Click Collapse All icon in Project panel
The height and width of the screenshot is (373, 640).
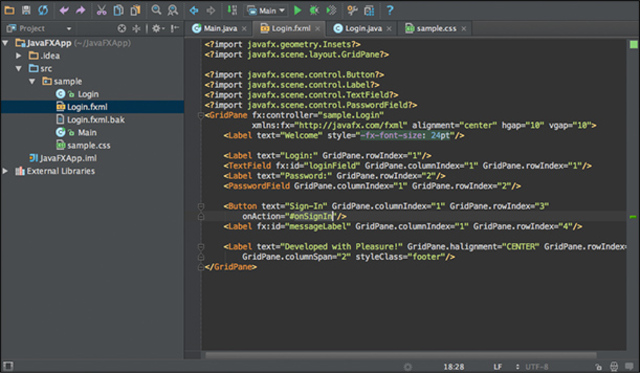pos(136,29)
